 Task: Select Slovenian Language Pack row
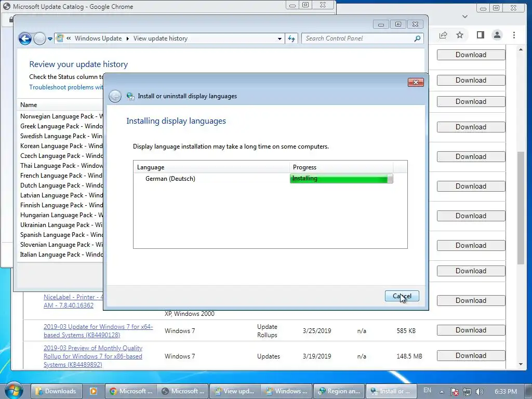61,244
